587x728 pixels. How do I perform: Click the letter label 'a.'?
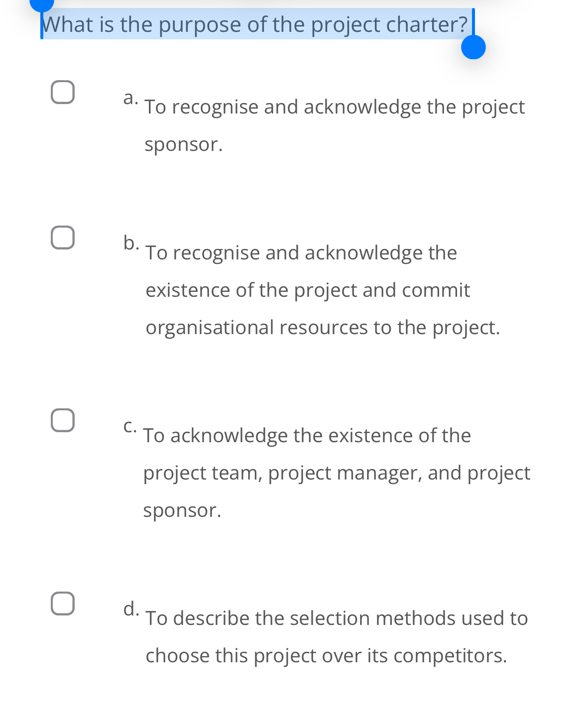pos(130,99)
